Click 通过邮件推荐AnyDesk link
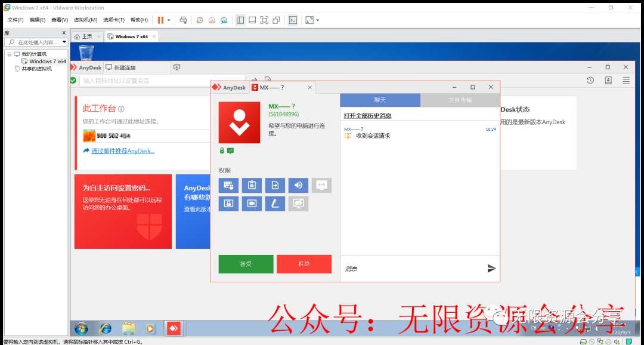This screenshot has height=345, width=644. pyautogui.click(x=123, y=151)
